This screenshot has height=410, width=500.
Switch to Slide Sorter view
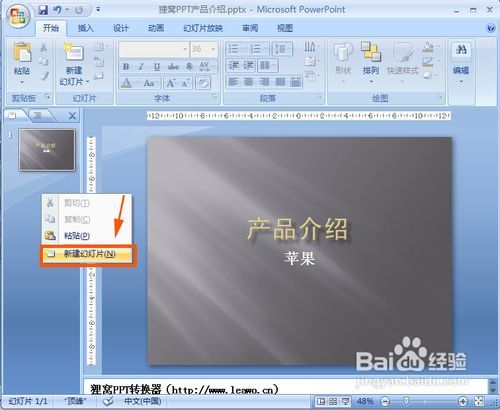[x=333, y=401]
